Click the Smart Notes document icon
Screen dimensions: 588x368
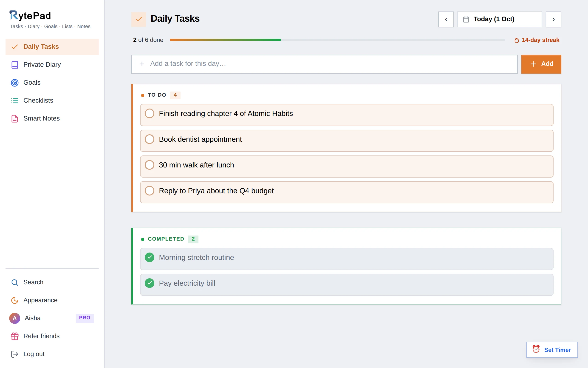[15, 118]
